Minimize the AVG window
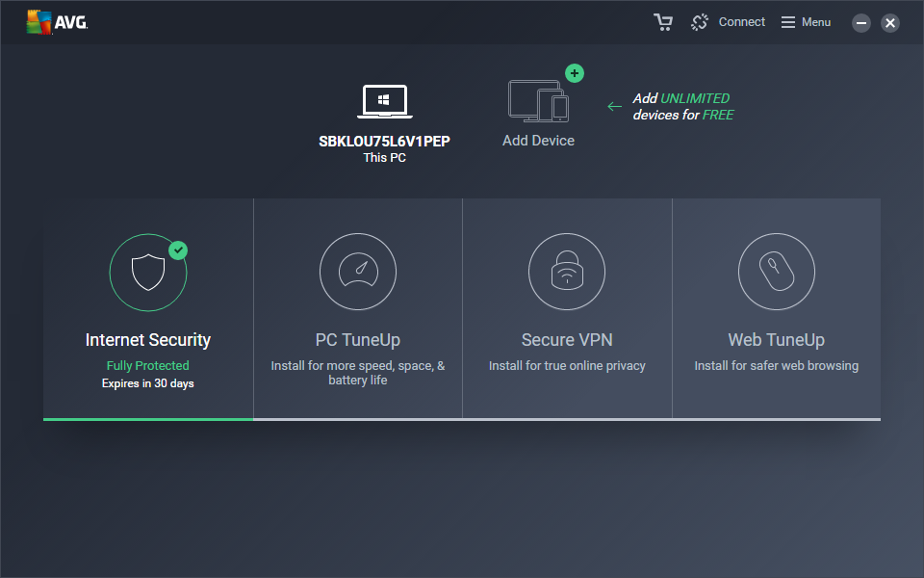The width and height of the screenshot is (924, 578). click(x=860, y=23)
